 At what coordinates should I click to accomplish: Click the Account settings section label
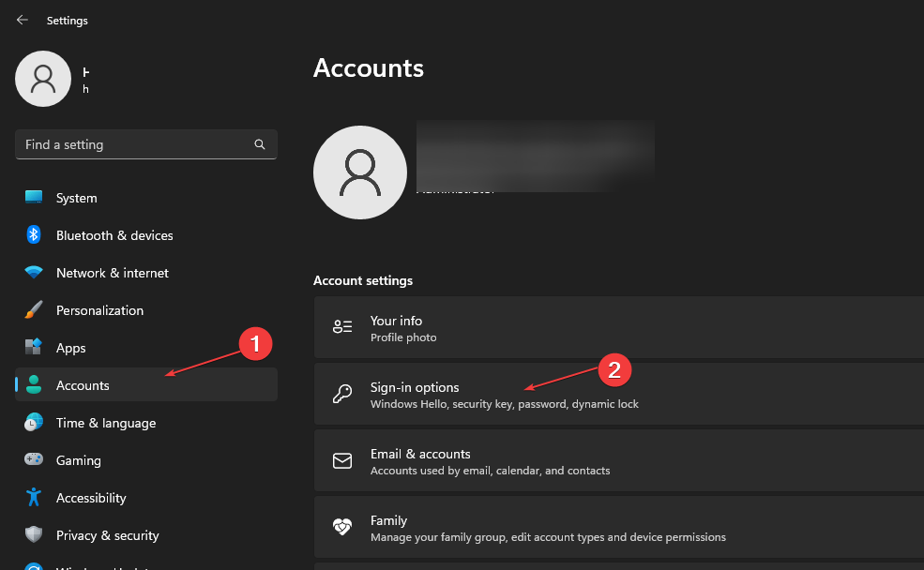click(x=363, y=280)
